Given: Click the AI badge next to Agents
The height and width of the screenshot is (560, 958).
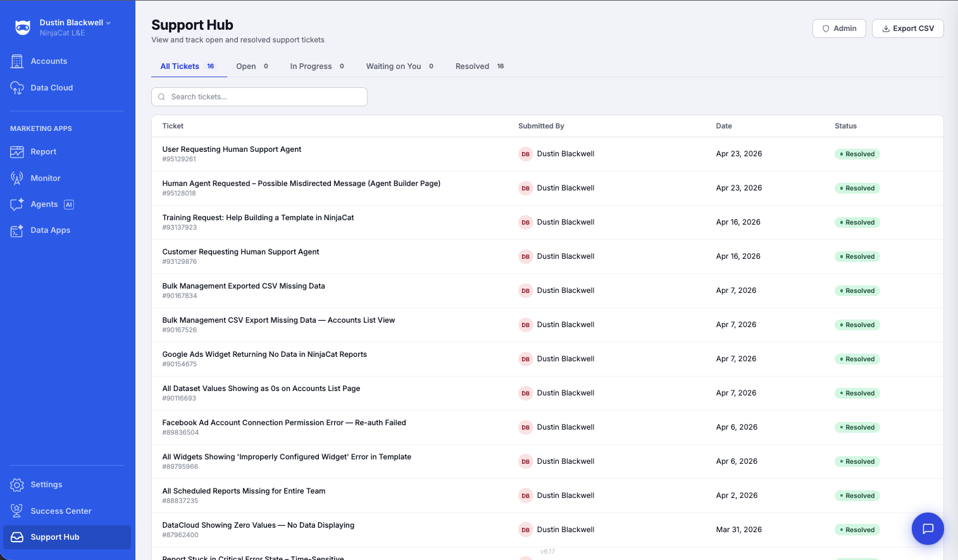Looking at the screenshot, I should (69, 204).
